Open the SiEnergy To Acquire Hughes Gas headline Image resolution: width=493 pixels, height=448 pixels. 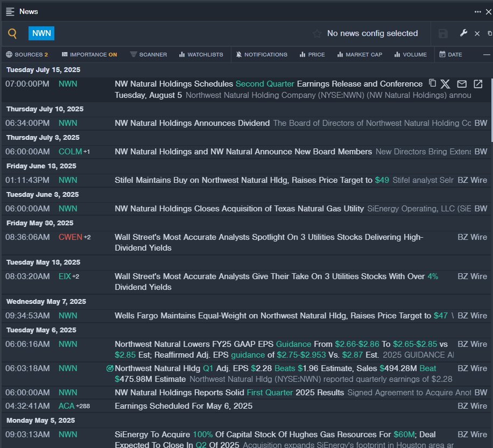point(275,439)
